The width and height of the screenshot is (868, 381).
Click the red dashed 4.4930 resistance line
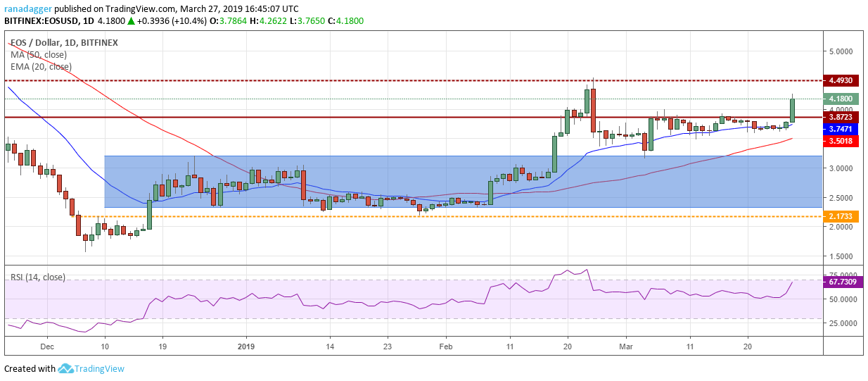[x=414, y=80]
